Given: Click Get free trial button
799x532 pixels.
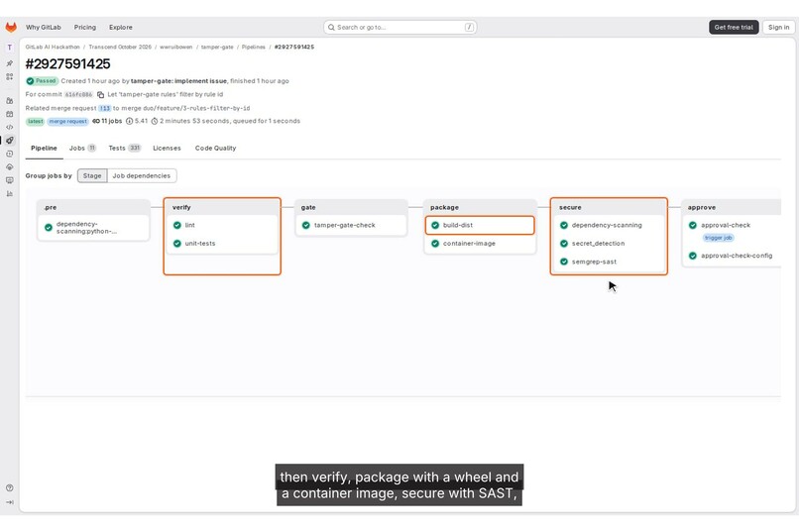Looking at the screenshot, I should (x=734, y=27).
